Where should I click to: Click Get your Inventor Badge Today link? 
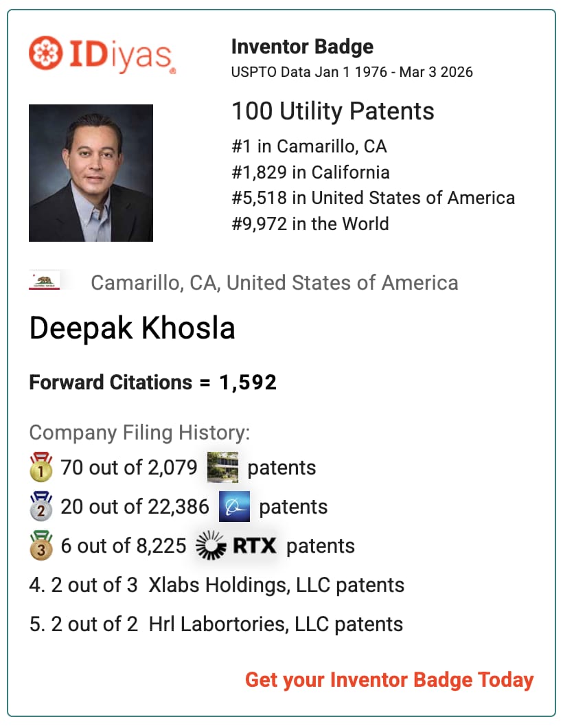click(389, 680)
